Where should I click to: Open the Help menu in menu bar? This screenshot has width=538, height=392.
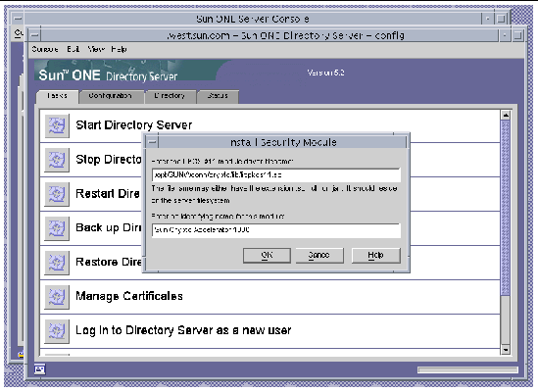point(119,49)
